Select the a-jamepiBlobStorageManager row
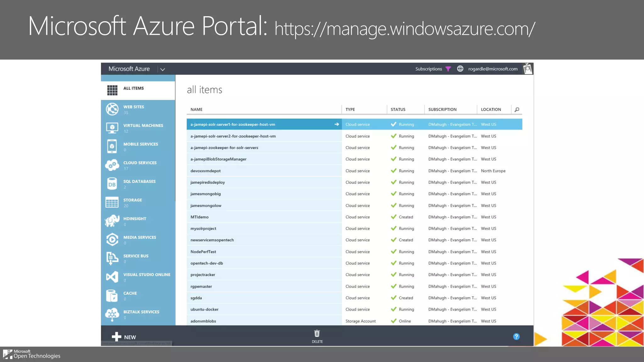The image size is (644, 362). (354, 159)
